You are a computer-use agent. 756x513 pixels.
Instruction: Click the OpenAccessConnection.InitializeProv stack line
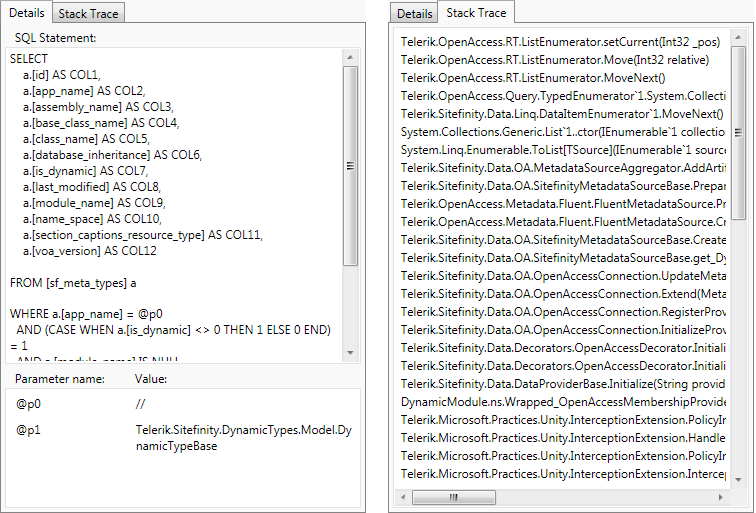pyautogui.click(x=563, y=330)
